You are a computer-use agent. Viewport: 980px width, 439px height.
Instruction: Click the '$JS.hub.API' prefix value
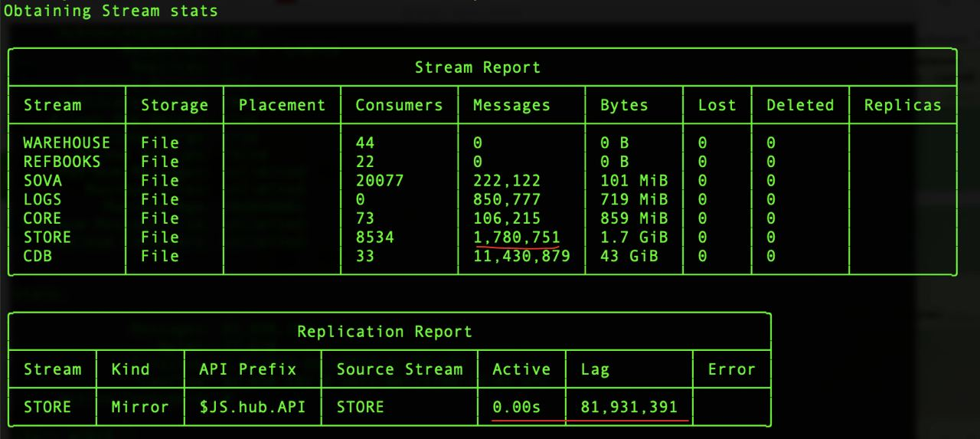point(252,407)
